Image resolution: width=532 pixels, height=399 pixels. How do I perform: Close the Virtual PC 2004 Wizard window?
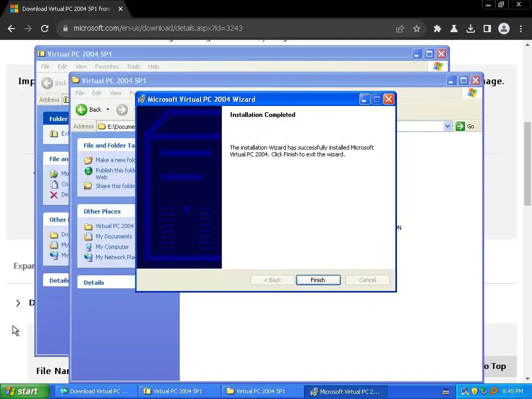click(389, 99)
